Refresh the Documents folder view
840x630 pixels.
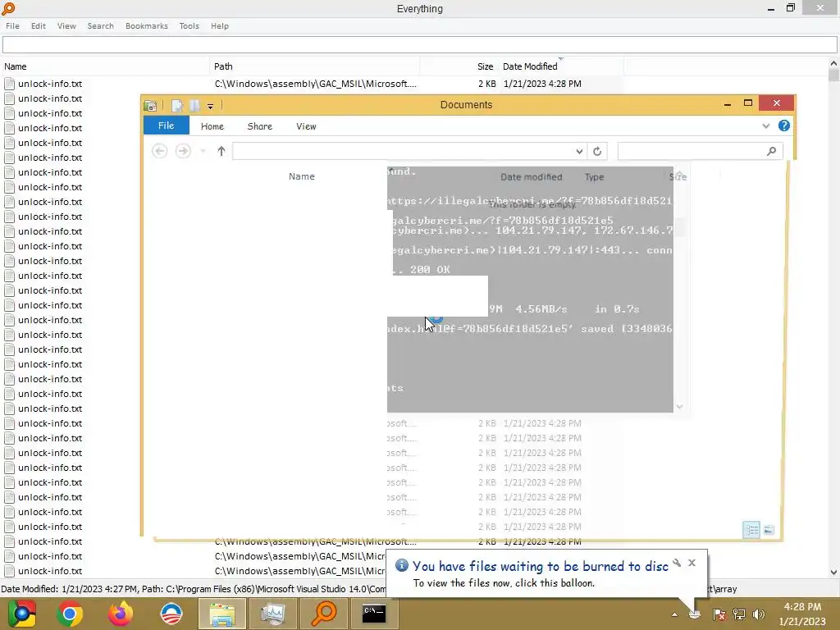point(597,152)
